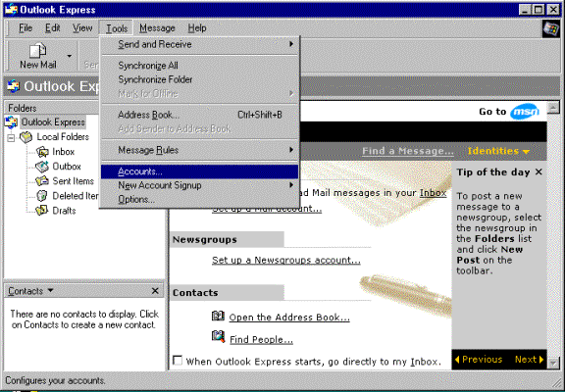Choose Synchronize All from Tools menu
Image resolution: width=565 pixels, height=392 pixels.
coord(200,66)
